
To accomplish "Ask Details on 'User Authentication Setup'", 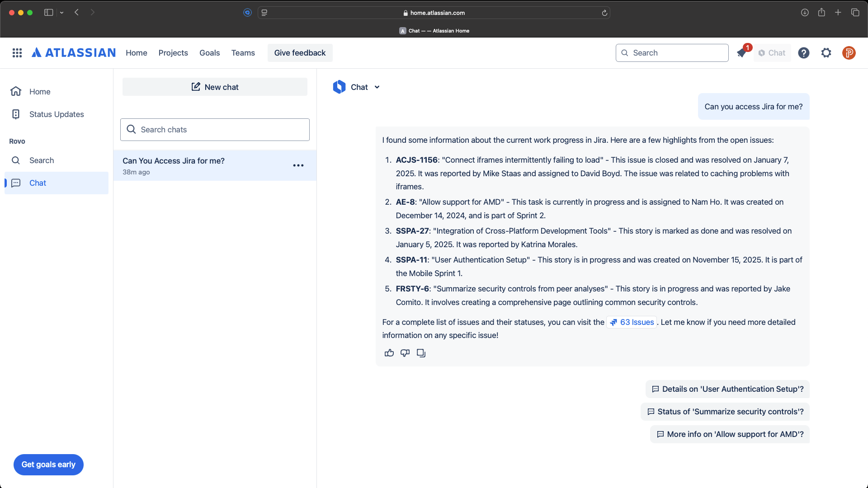I will (727, 389).
